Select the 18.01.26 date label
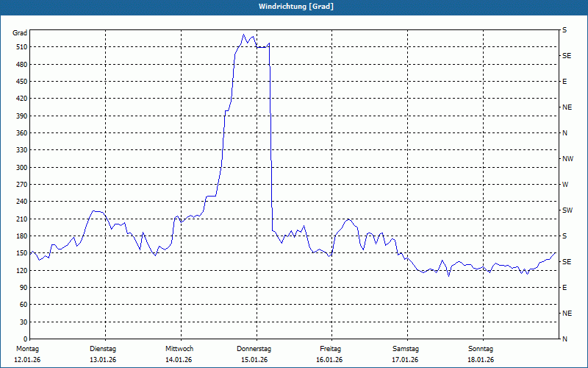The image size is (588, 368). coord(481,360)
